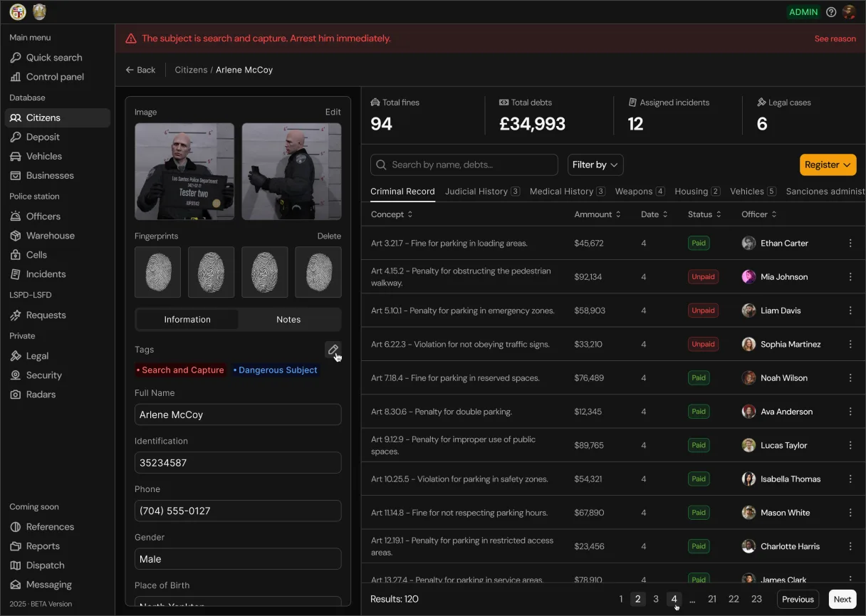866x616 pixels.
Task: Open the front mugshot photo
Action: click(184, 172)
